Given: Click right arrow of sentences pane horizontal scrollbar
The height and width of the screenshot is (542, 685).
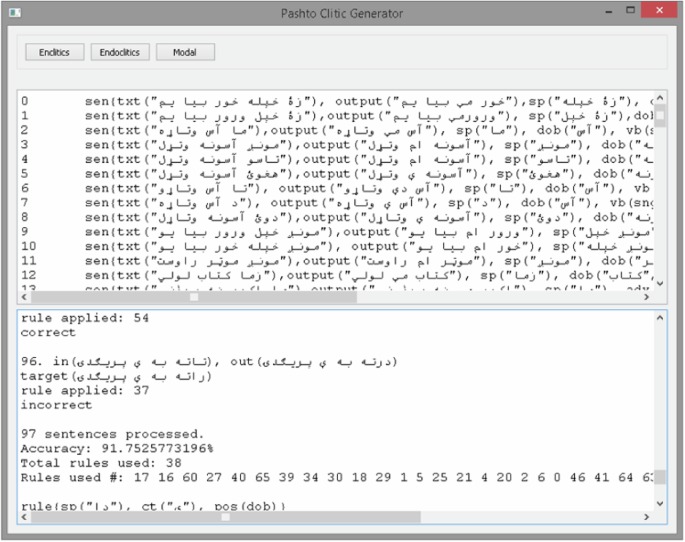Looking at the screenshot, I should coord(647,297).
